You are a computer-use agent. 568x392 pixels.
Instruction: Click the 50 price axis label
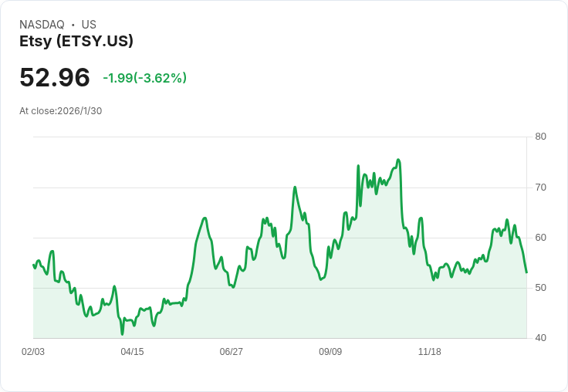540,288
